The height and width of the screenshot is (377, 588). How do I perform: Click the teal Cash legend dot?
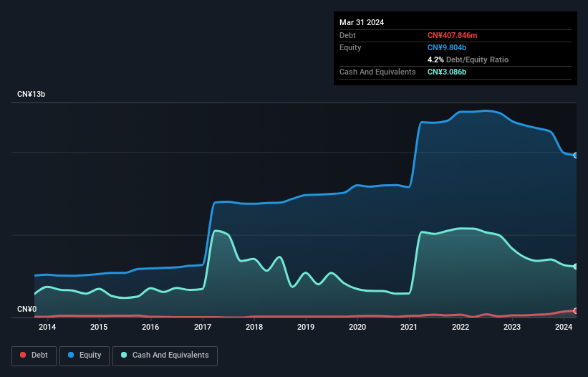click(124, 355)
